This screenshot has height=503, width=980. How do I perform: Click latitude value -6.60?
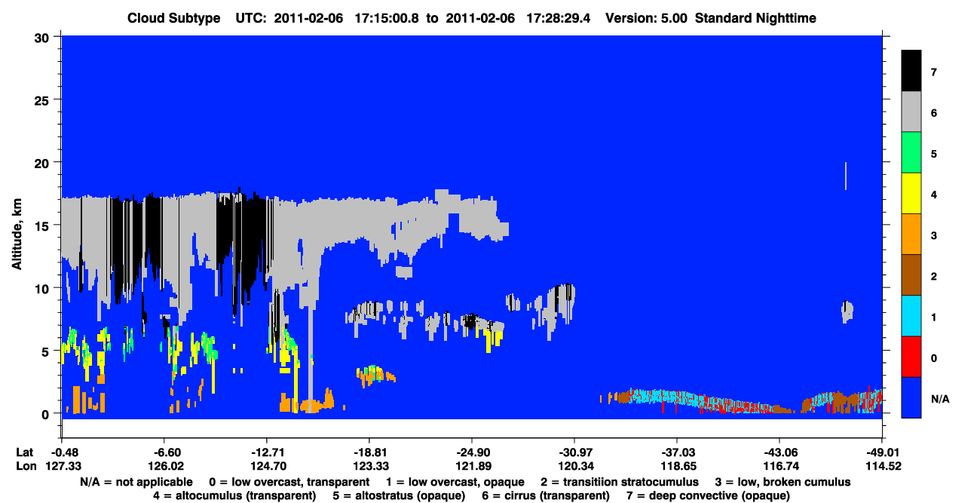pyautogui.click(x=164, y=452)
